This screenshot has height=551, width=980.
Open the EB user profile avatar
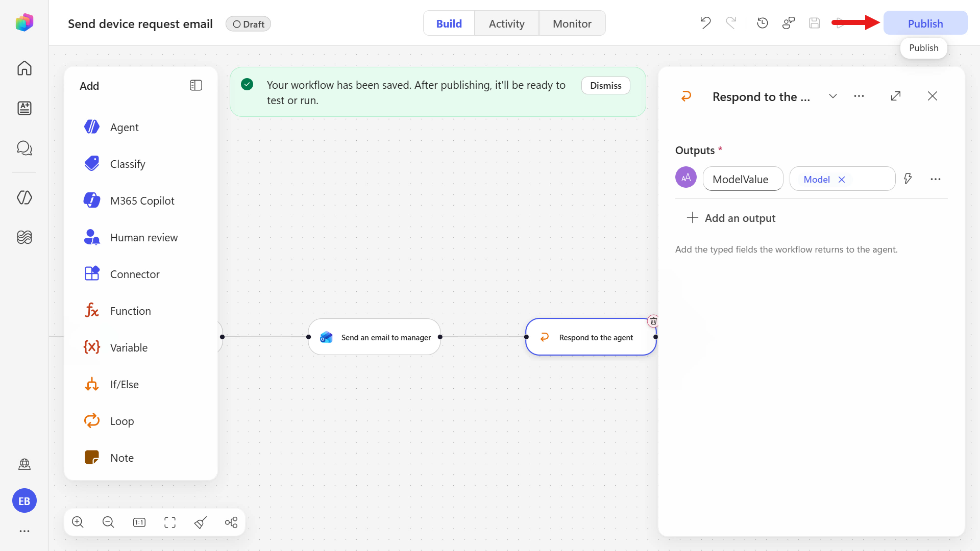(x=24, y=501)
